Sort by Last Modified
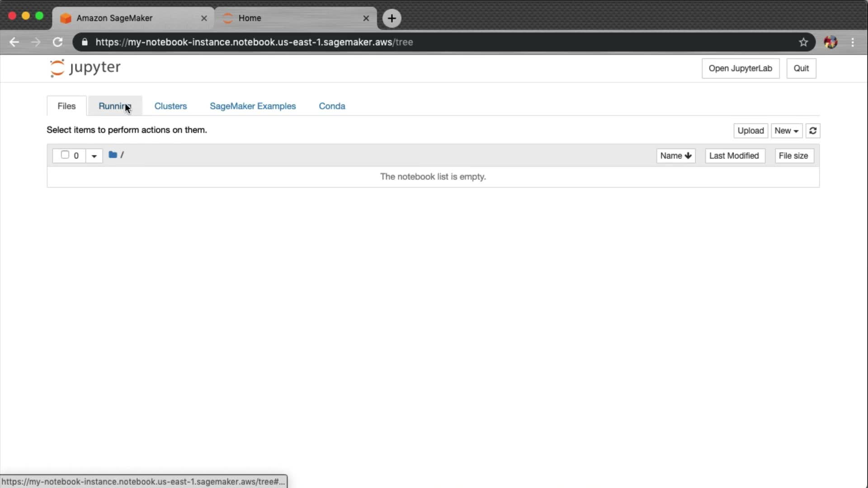The image size is (868, 488). [x=734, y=155]
